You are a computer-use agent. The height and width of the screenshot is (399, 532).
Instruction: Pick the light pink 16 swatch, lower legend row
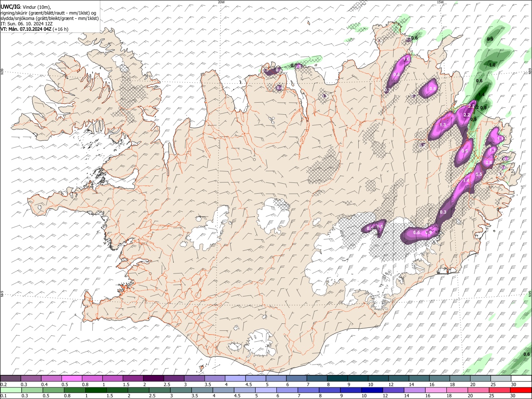tap(436, 390)
